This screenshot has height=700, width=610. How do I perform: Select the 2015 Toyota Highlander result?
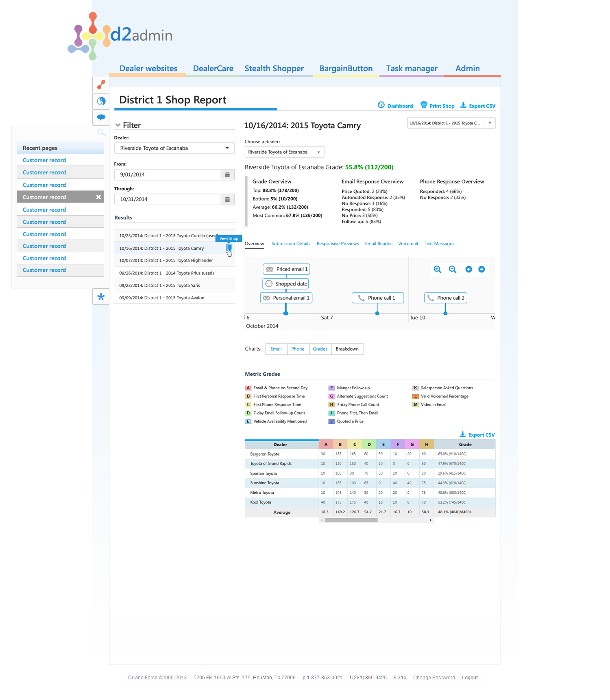pos(174,260)
